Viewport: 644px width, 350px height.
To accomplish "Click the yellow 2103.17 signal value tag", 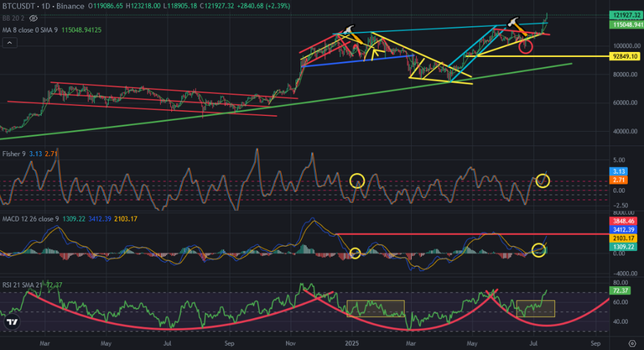I will [624, 238].
